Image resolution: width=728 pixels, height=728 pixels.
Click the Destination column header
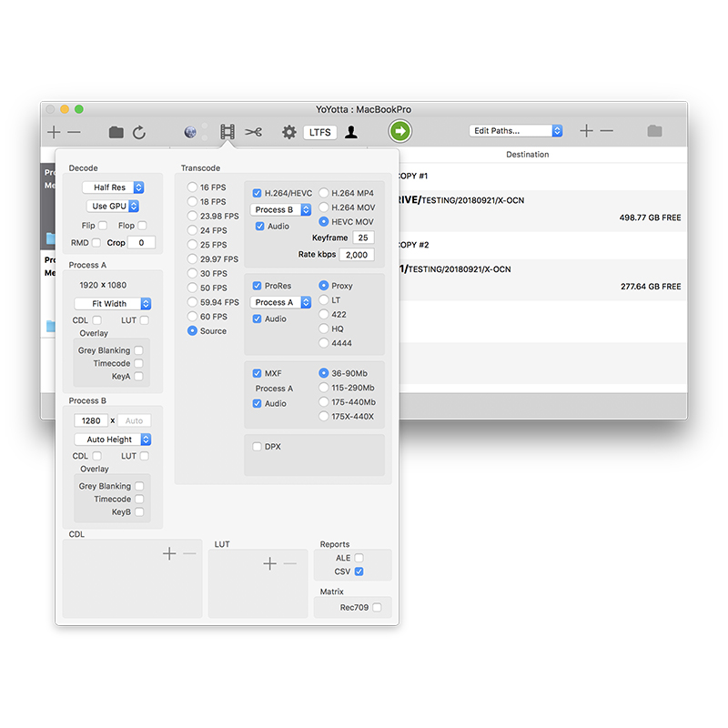[527, 155]
